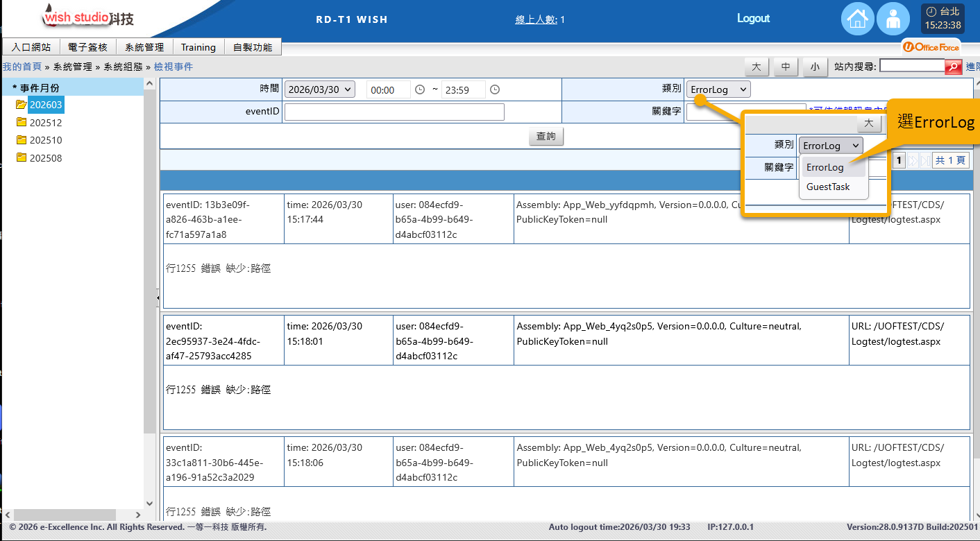This screenshot has width=980, height=541.
Task: Open the date dropdown showing 2026/03/30
Action: pyautogui.click(x=319, y=89)
